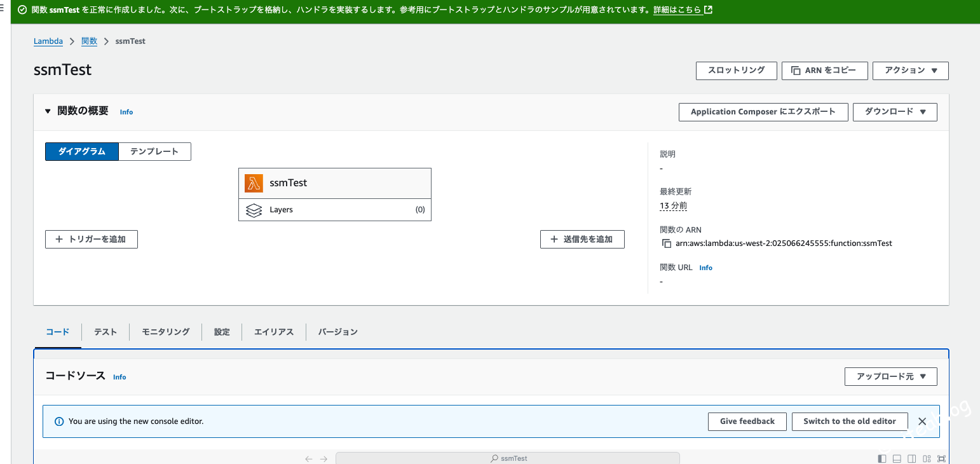Toggle the editor secondary sidebar icon
Image resolution: width=980 pixels, height=464 pixels.
(x=912, y=459)
